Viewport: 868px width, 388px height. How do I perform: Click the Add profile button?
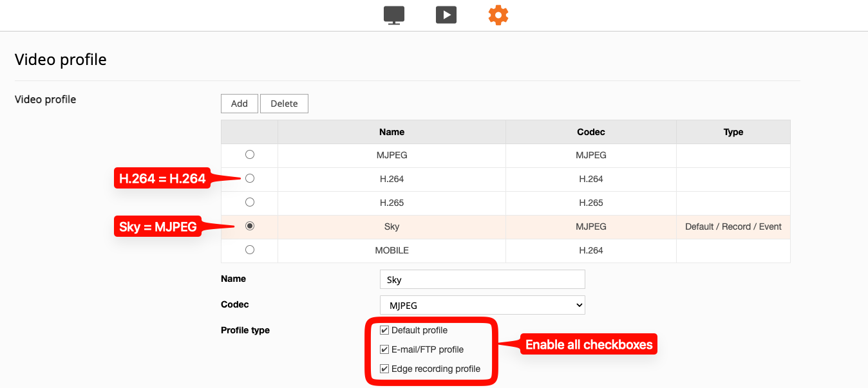pyautogui.click(x=239, y=104)
